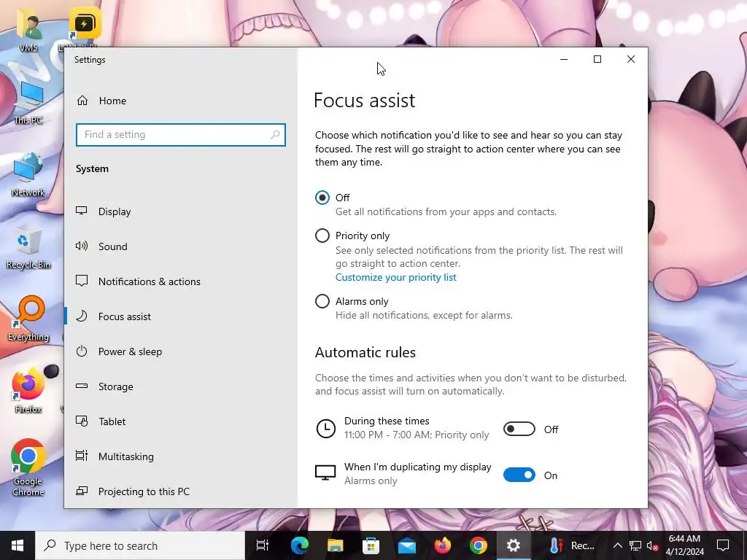Select the Network desktop icon

(x=28, y=174)
